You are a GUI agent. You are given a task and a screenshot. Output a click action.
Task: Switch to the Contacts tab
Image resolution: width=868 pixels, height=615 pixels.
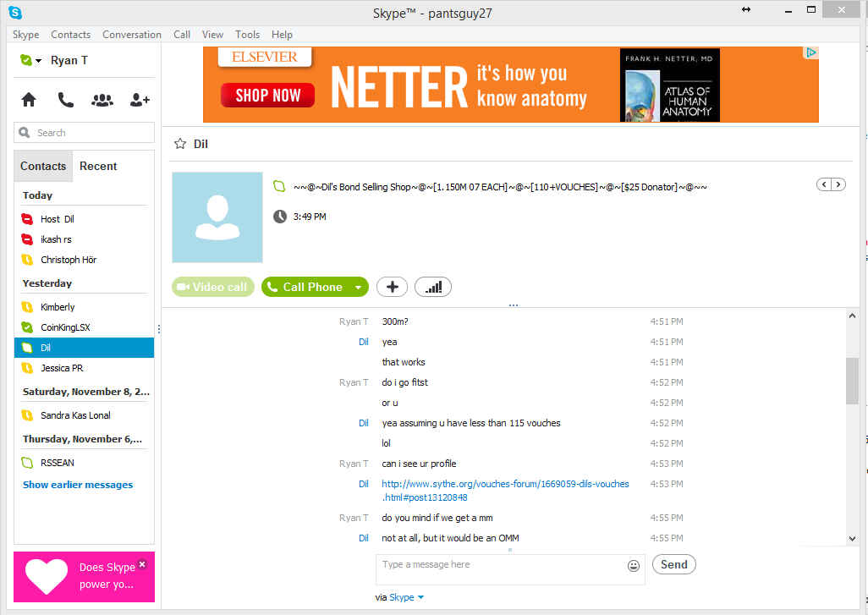tap(43, 166)
